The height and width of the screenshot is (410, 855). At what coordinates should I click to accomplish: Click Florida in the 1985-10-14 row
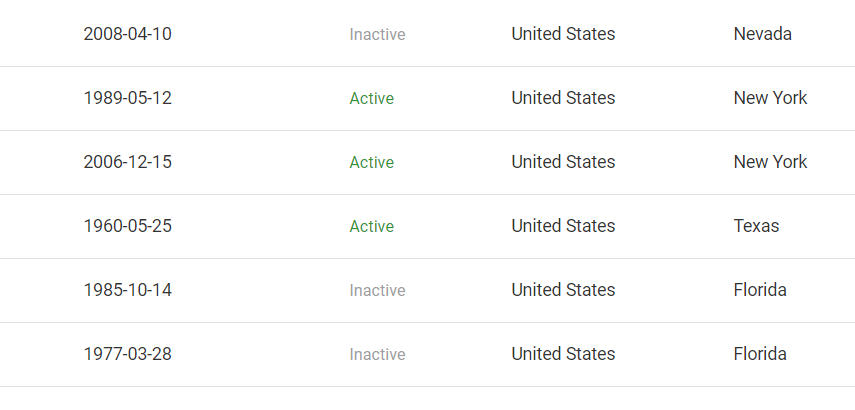click(x=760, y=290)
